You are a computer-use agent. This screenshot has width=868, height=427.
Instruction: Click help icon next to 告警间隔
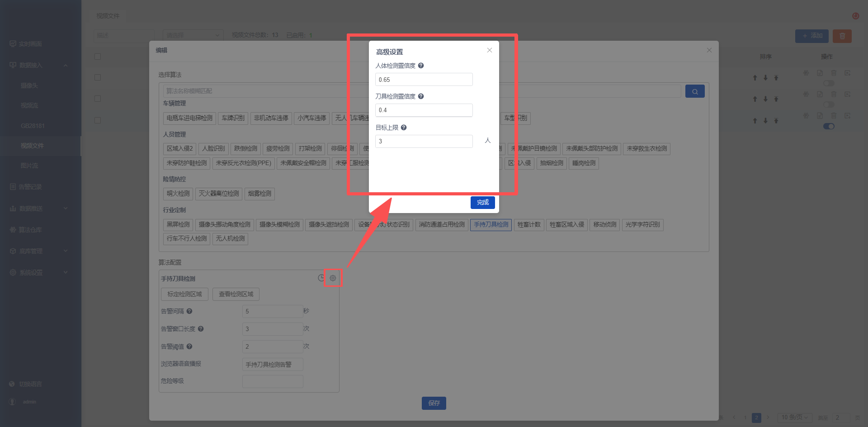(x=189, y=311)
